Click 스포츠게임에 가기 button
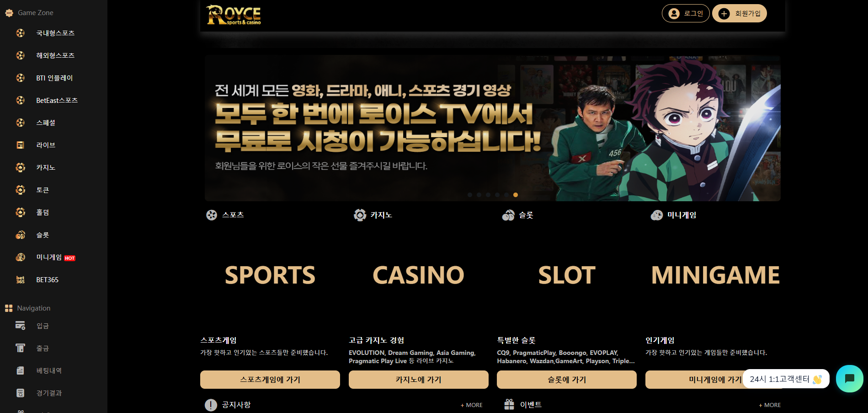868x413 pixels. click(270, 380)
